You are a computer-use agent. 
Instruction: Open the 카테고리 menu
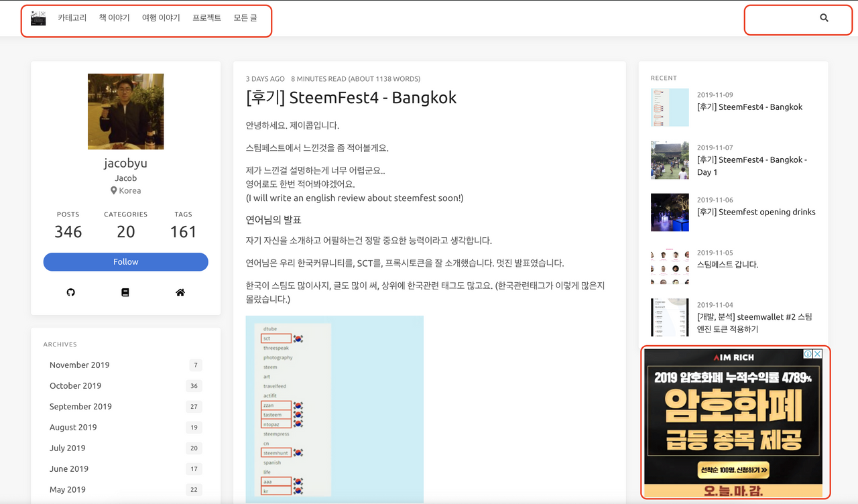(72, 18)
